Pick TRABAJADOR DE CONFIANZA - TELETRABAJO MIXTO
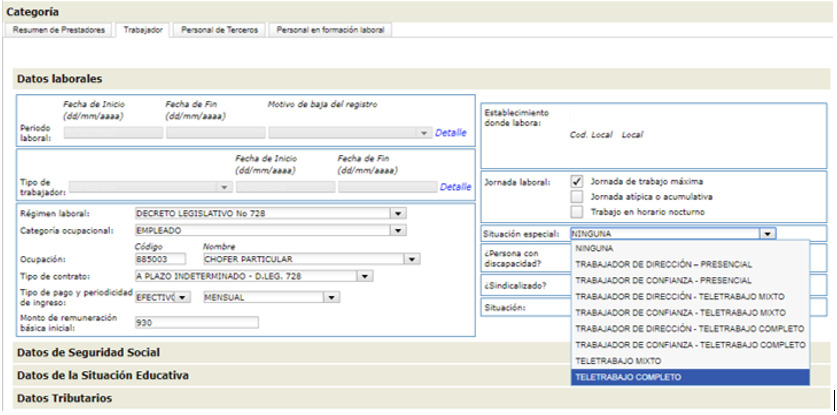The image size is (837, 415). point(690,312)
